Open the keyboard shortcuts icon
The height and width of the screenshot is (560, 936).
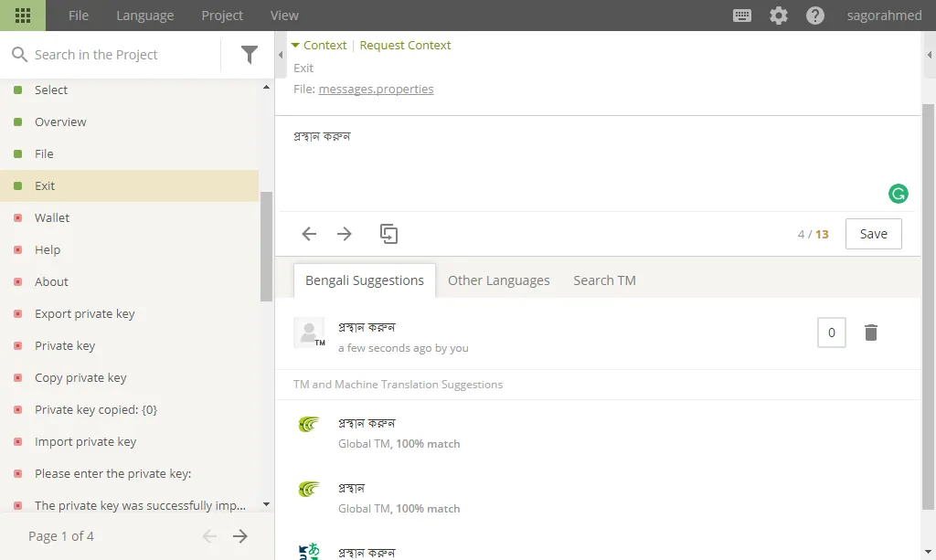742,16
